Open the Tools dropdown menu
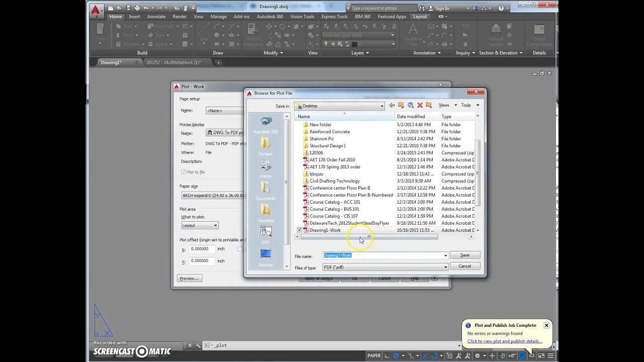The width and height of the screenshot is (644, 362). pos(469,105)
